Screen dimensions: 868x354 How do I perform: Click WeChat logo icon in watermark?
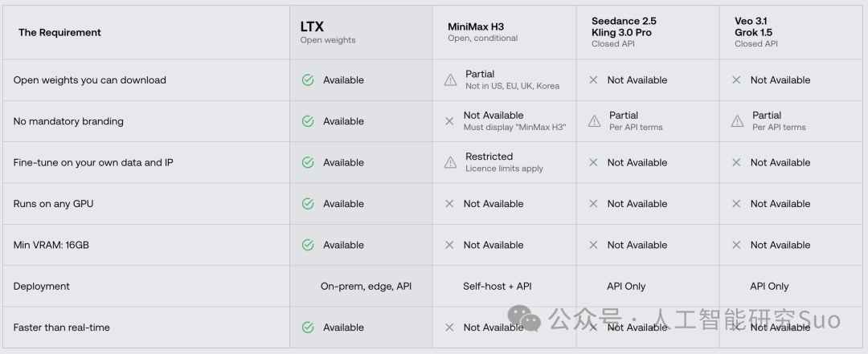coord(524,319)
